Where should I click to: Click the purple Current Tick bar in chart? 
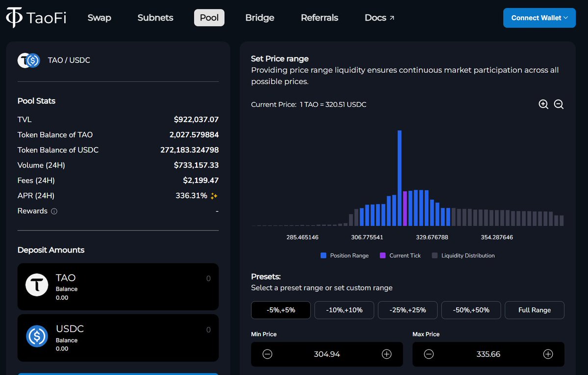click(x=405, y=208)
